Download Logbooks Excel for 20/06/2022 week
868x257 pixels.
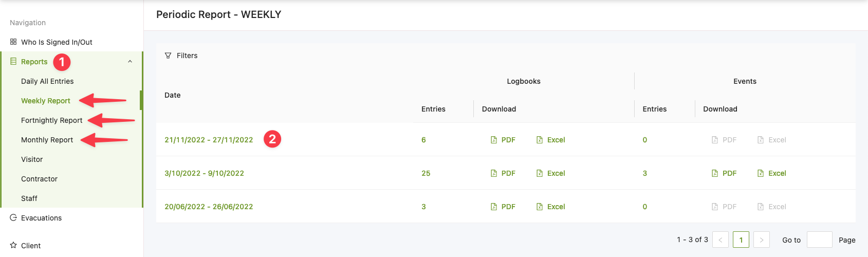(x=550, y=207)
